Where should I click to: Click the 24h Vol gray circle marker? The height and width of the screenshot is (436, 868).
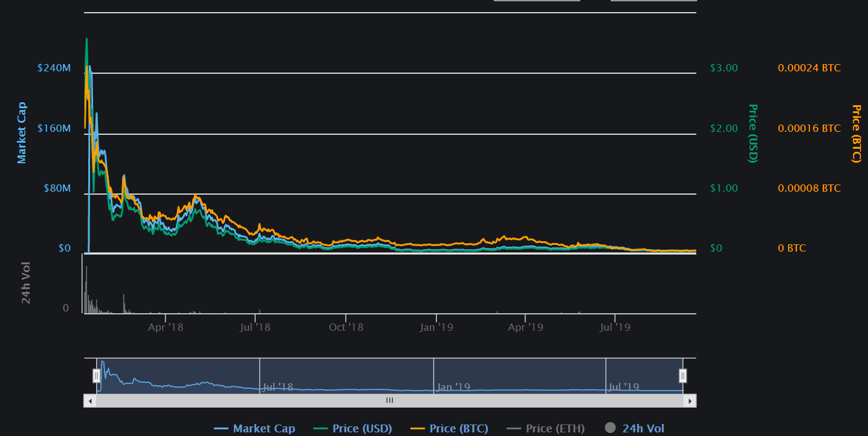point(610,428)
